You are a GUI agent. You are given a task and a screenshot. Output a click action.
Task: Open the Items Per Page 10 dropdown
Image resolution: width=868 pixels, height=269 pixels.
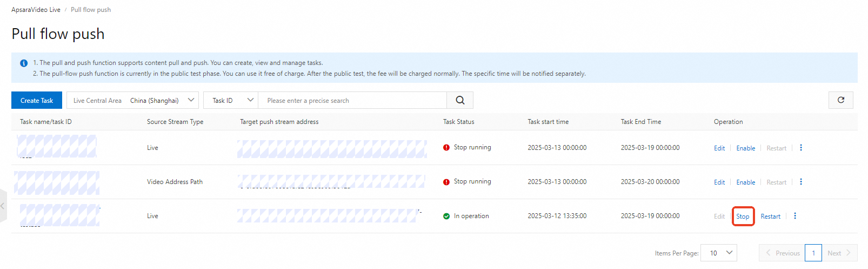[x=719, y=253]
